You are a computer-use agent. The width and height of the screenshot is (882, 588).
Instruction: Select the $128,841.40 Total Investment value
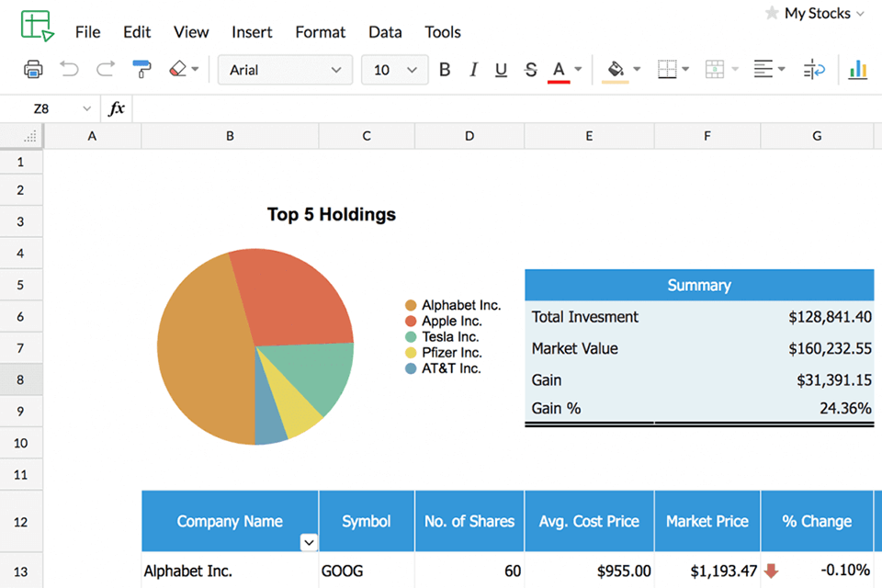(831, 317)
